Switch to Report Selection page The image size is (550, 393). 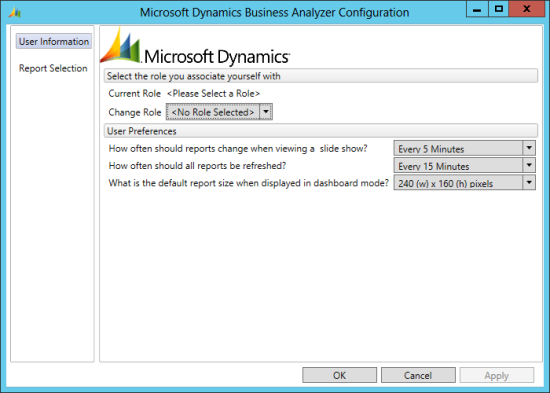pos(53,68)
